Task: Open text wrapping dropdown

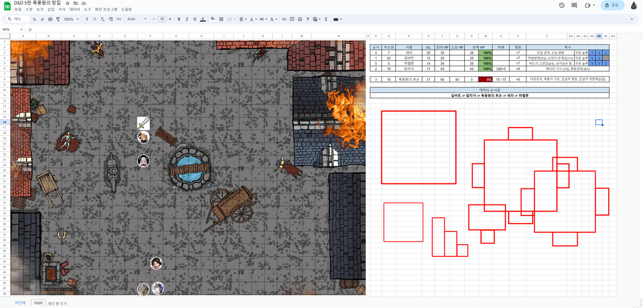Action: click(x=263, y=19)
